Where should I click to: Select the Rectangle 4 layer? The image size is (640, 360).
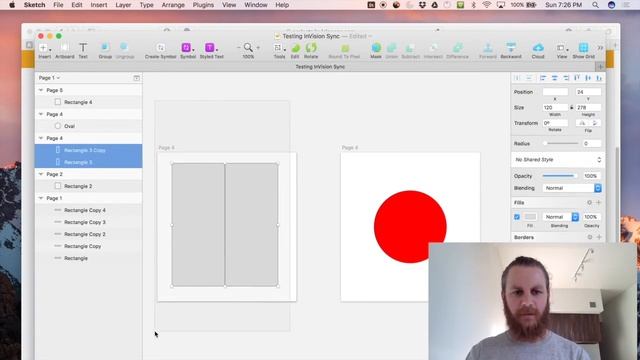coord(89,102)
